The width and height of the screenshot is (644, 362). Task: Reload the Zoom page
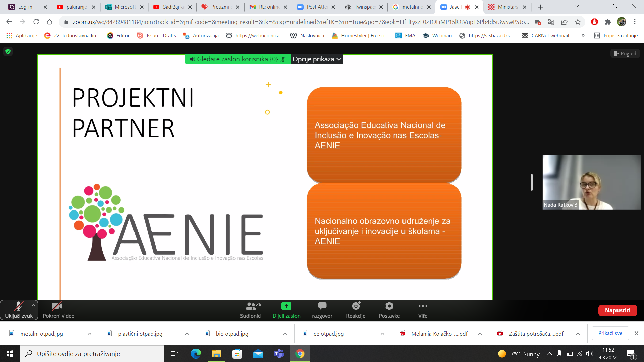click(36, 22)
